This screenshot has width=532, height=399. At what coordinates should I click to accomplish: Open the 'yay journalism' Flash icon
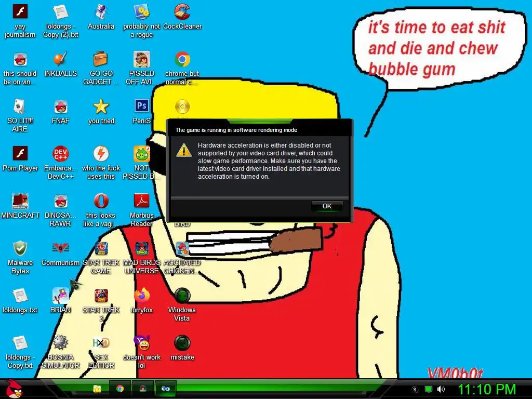click(x=20, y=12)
